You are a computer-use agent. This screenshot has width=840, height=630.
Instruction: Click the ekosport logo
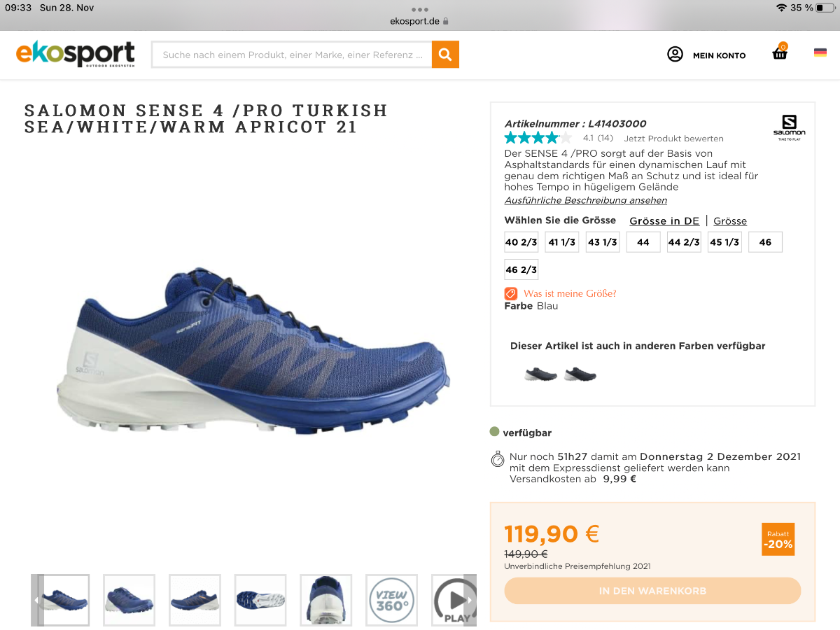tap(75, 54)
